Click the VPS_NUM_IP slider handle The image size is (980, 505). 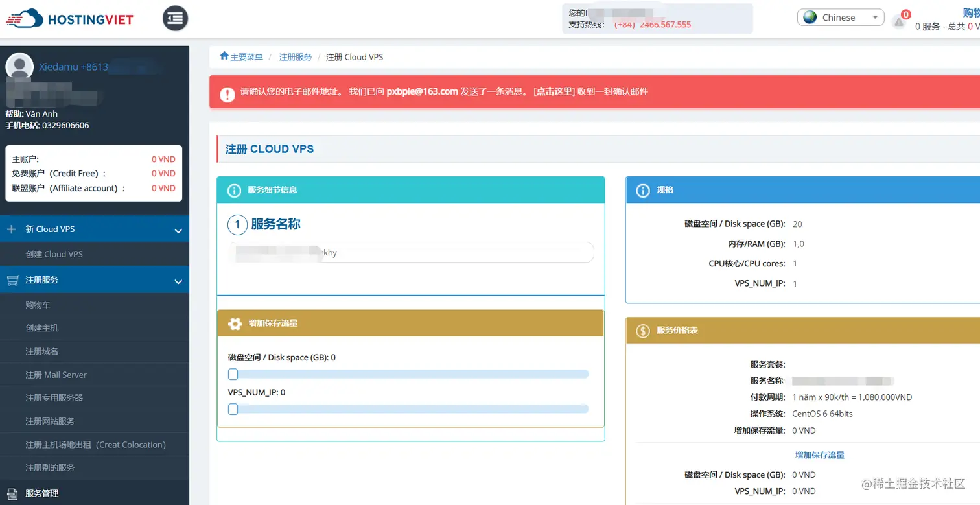click(233, 409)
